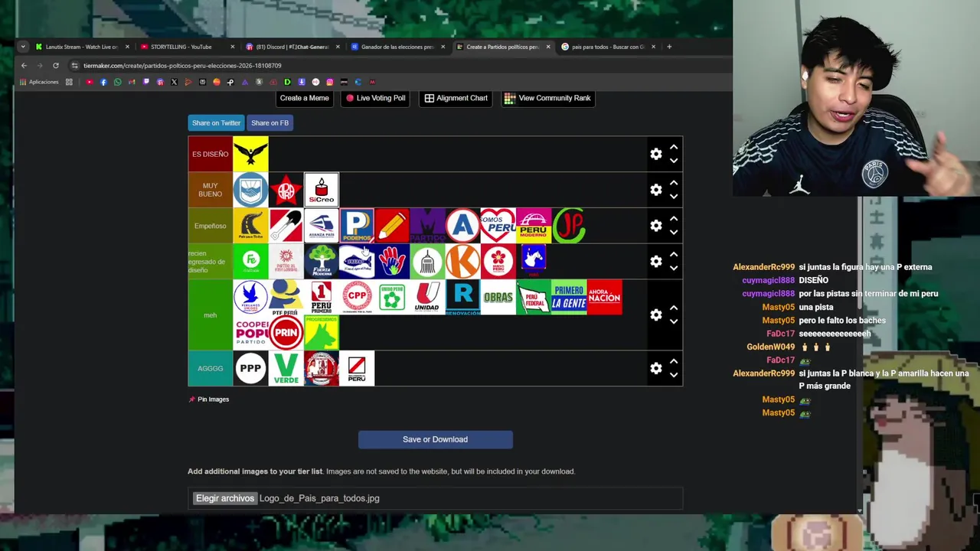980x551 pixels.
Task: Move meh tier up with arrow
Action: (674, 308)
